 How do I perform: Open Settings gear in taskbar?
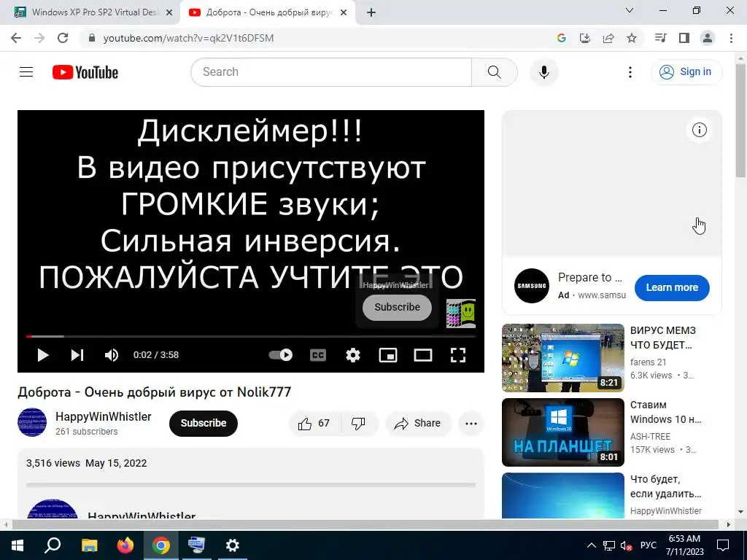pyautogui.click(x=233, y=545)
